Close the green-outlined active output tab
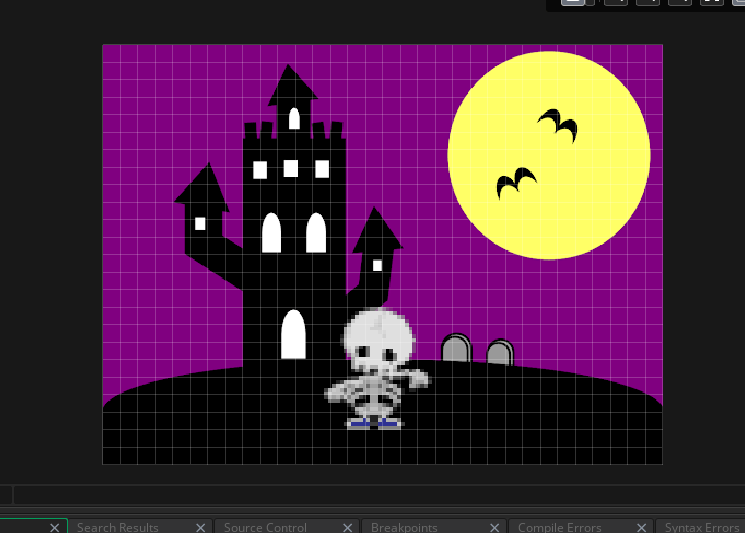Screen dimensions: 745x533 [x=54, y=528]
